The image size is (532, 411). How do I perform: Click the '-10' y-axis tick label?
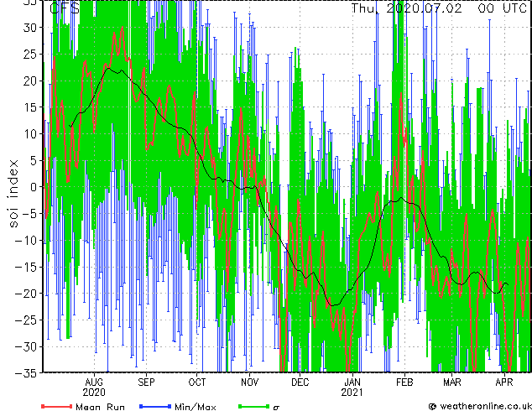point(27,240)
